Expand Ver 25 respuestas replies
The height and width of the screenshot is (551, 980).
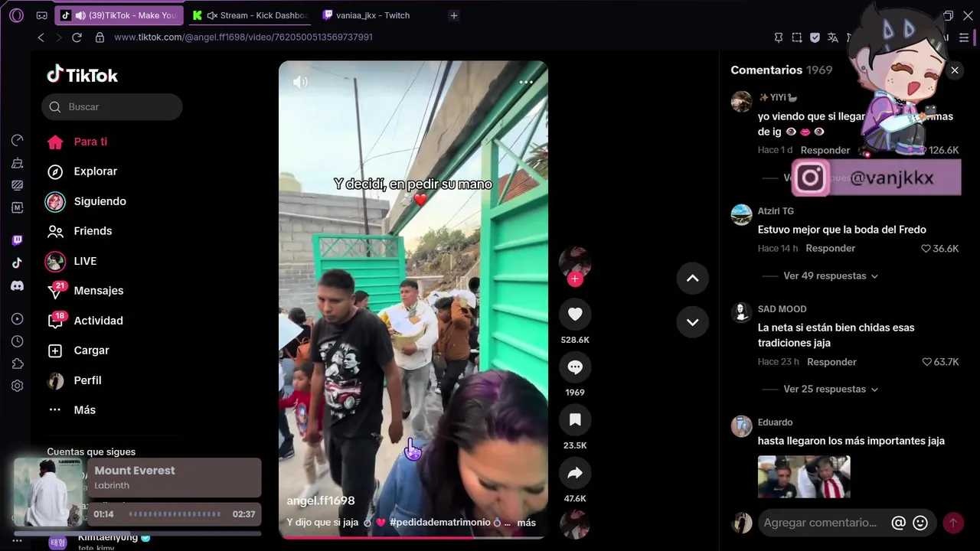[831, 389]
